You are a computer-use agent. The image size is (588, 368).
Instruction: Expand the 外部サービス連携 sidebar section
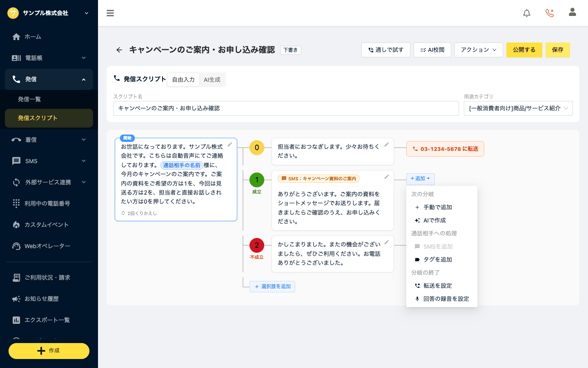pyautogui.click(x=49, y=182)
